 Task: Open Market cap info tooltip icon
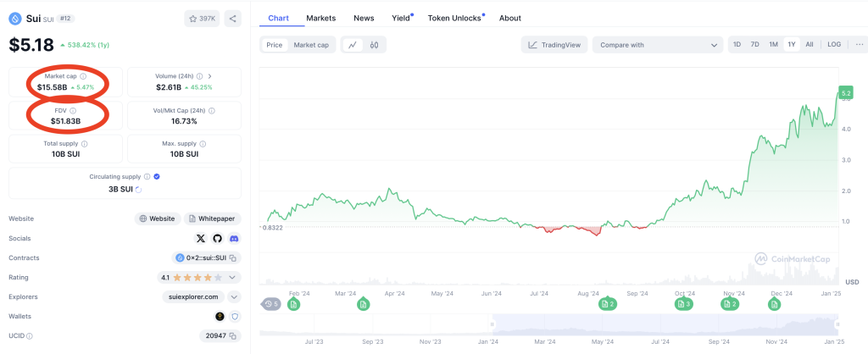coord(83,76)
